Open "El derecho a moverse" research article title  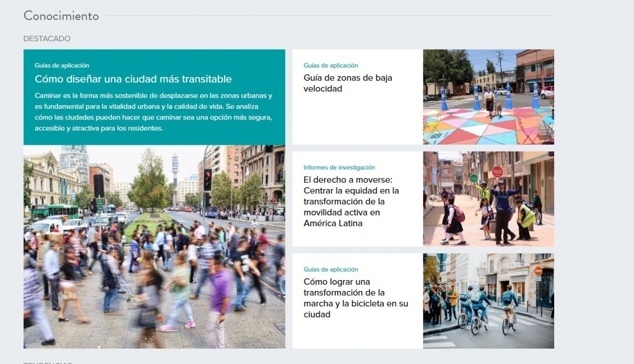pyautogui.click(x=351, y=201)
